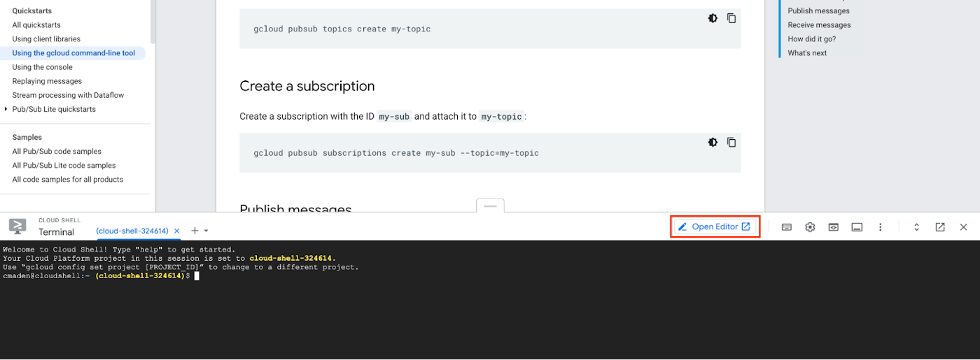980x360 pixels.
Task: Copy the topics create command
Action: coord(731,18)
